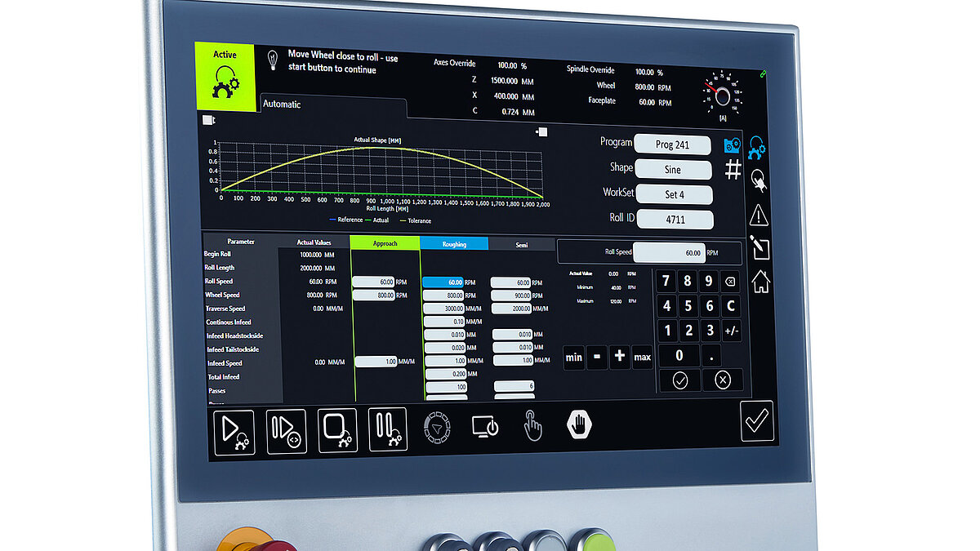The width and height of the screenshot is (980, 551).
Task: Open the Home icon in the right sidebar
Action: point(761,282)
